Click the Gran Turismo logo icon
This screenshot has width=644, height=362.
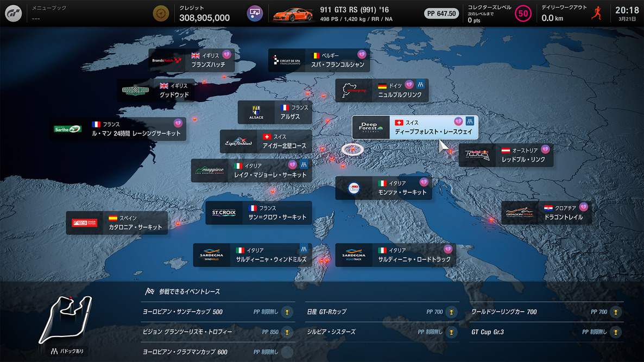pos(14,13)
